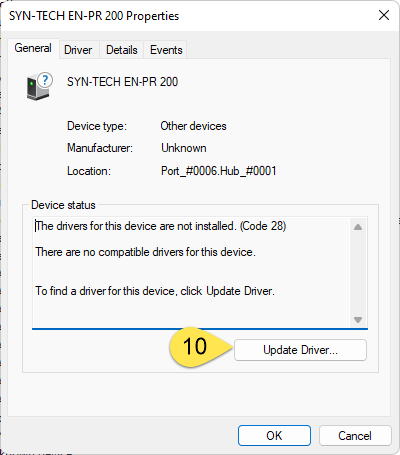
Task: Select the Details tab
Action: pyautogui.click(x=122, y=50)
